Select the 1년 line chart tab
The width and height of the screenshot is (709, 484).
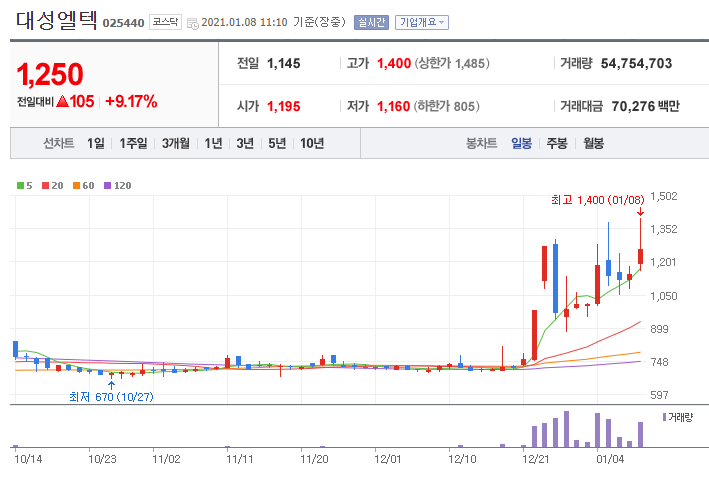[213, 143]
